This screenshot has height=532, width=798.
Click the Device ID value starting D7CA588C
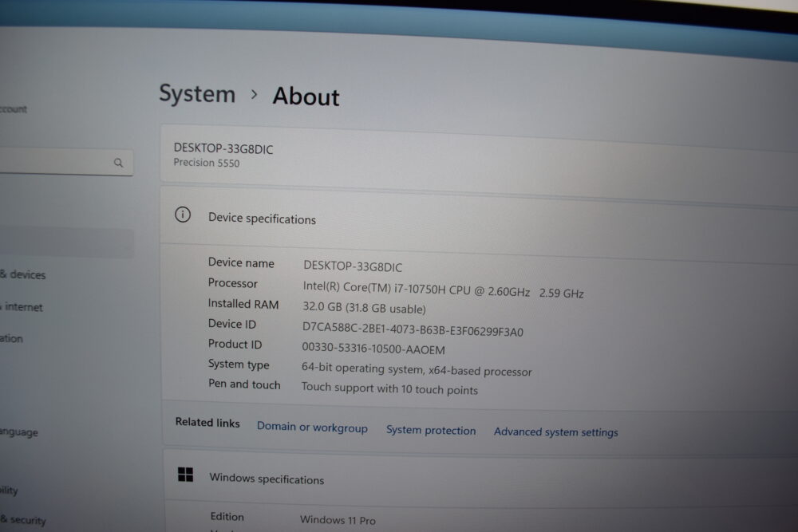413,329
